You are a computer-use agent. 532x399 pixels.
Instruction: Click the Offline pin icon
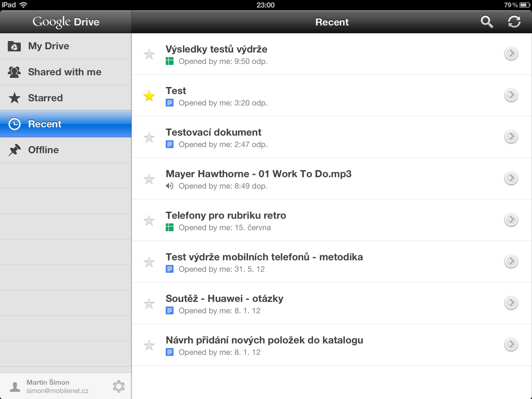14,150
